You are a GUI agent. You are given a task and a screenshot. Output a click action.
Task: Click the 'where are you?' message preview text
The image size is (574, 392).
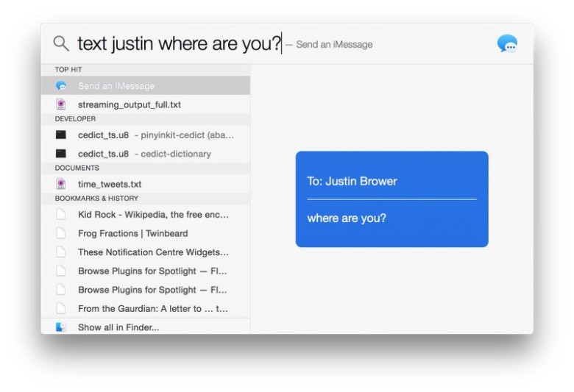347,218
